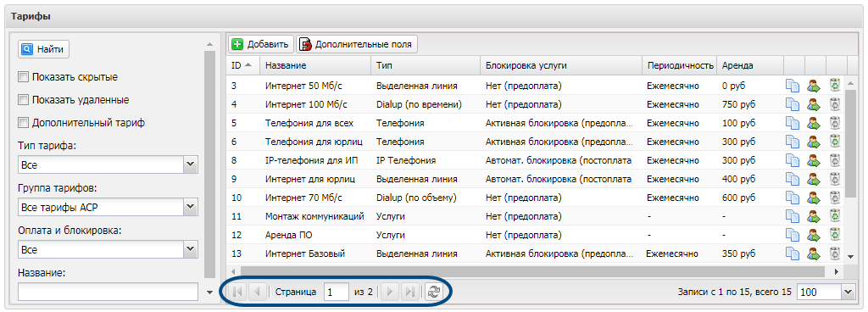Click cell Dialup (по объему)
Screen dimensions: 868x312
click(x=426, y=198)
